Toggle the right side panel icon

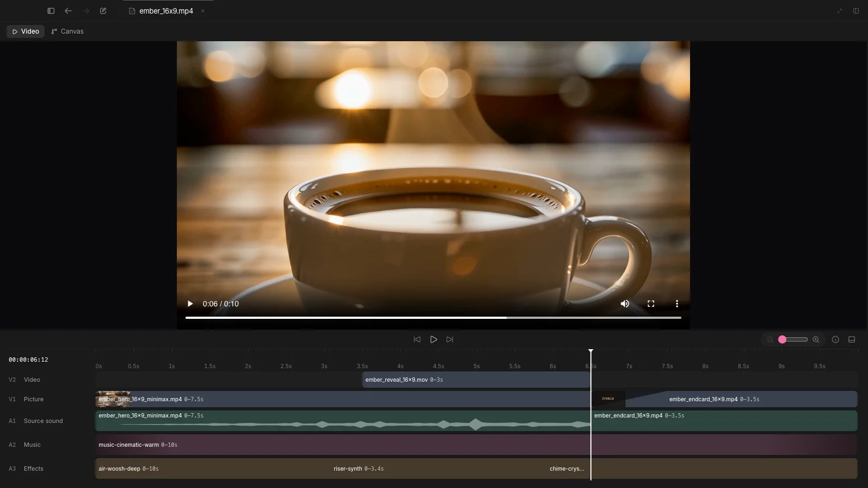[856, 11]
